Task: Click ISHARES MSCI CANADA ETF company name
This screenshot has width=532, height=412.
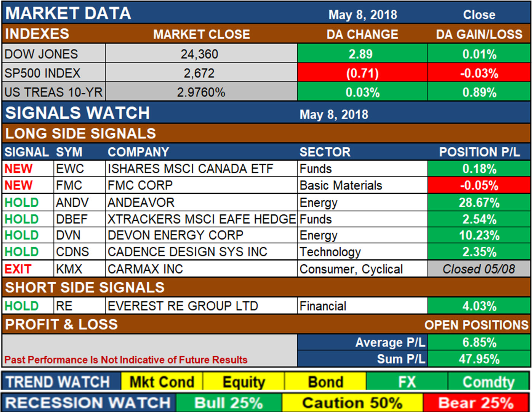Action: (x=190, y=169)
